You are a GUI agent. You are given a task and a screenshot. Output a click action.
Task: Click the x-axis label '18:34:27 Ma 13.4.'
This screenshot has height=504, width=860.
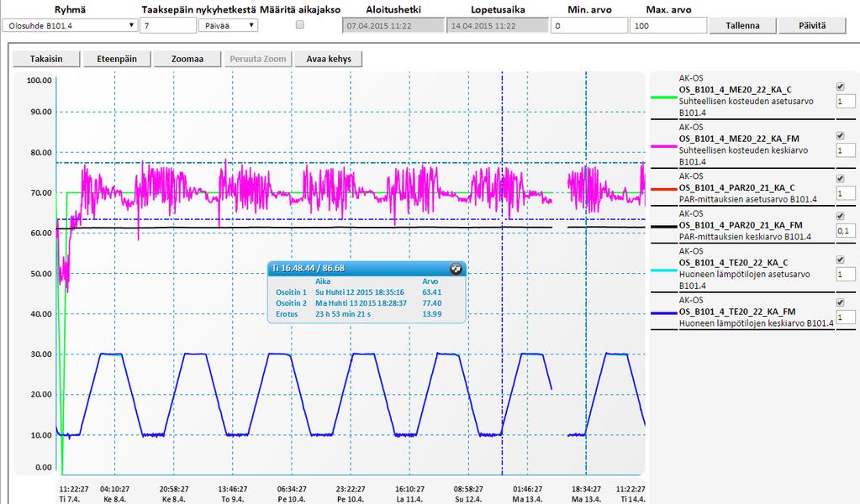pos(586,494)
